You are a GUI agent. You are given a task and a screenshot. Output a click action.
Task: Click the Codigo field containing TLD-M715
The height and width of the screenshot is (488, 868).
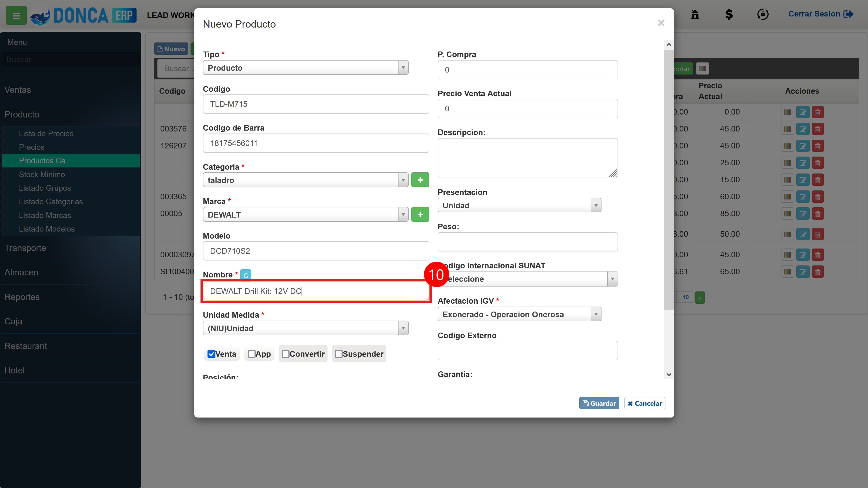(x=316, y=104)
